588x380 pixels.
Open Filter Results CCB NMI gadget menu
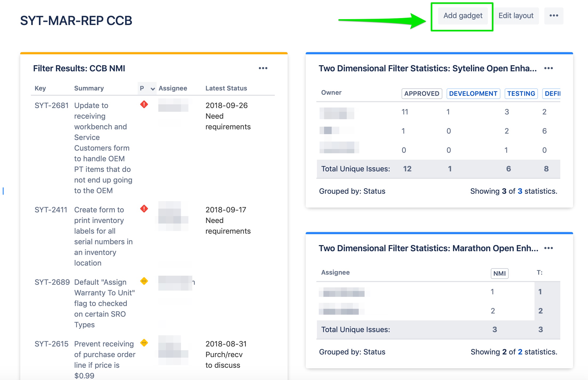click(263, 68)
